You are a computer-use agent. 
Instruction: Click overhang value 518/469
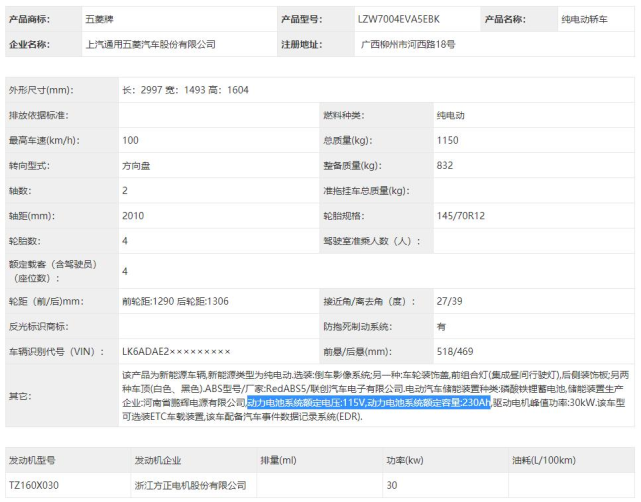click(455, 352)
